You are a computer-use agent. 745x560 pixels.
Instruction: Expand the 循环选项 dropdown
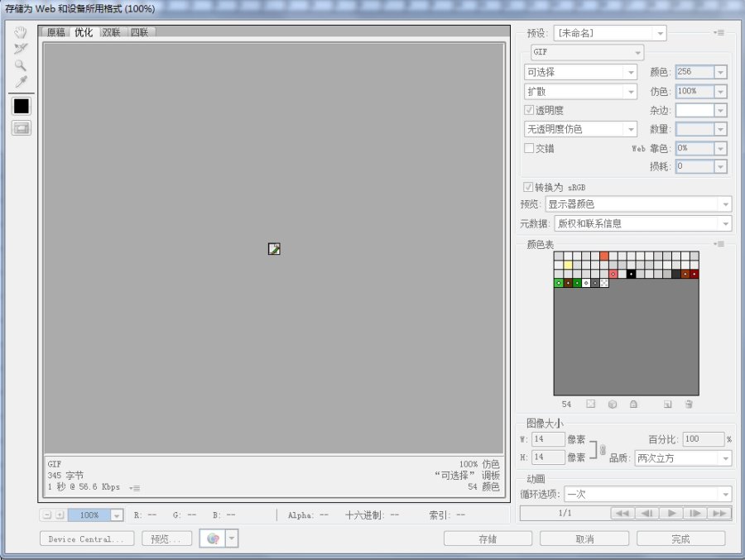(647, 495)
